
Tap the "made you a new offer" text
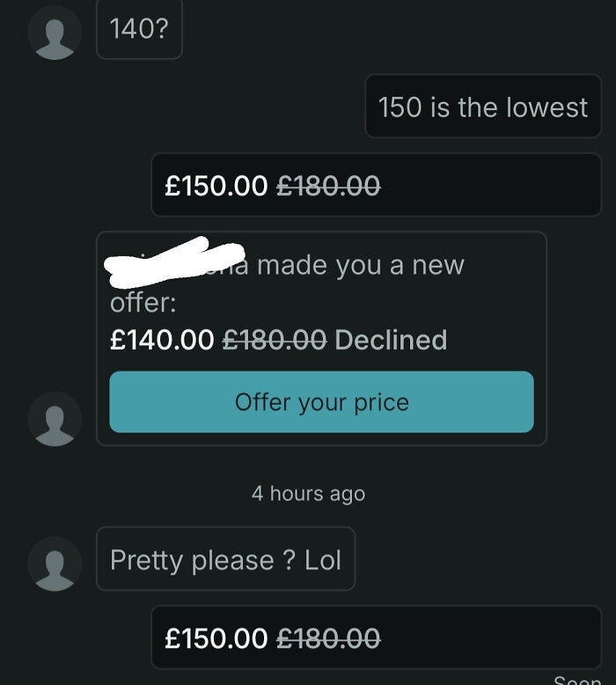click(x=359, y=265)
